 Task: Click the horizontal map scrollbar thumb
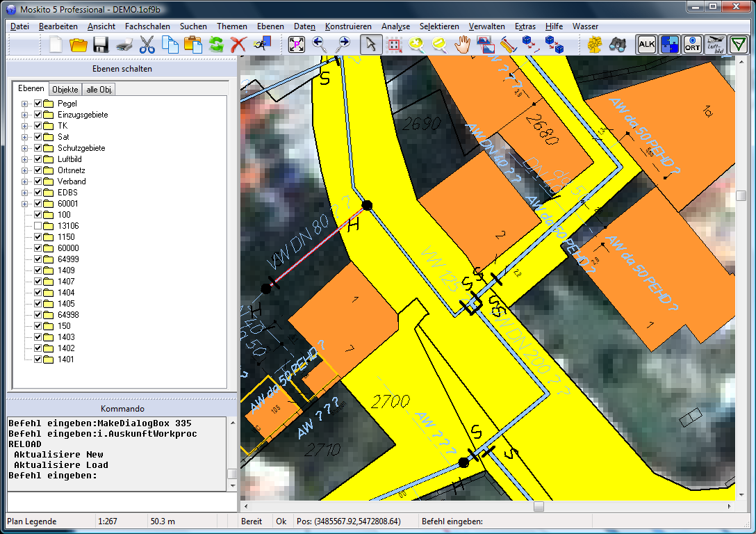click(x=539, y=507)
